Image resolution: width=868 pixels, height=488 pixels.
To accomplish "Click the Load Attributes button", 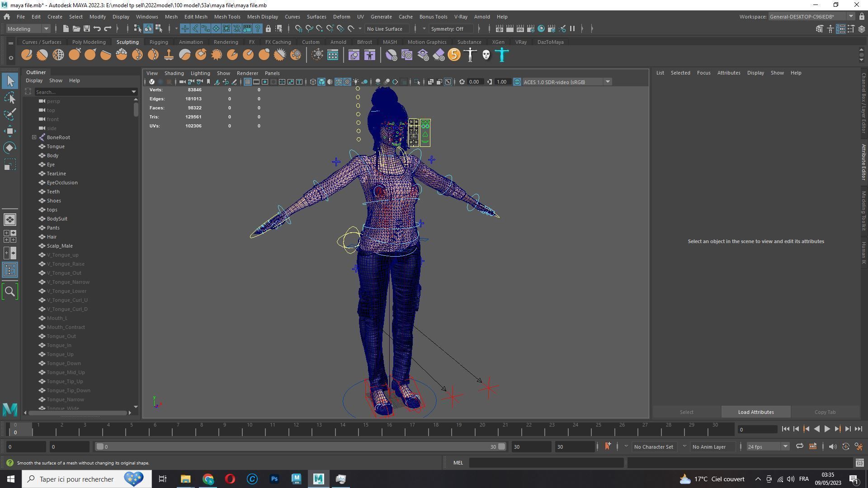I will click(x=755, y=412).
